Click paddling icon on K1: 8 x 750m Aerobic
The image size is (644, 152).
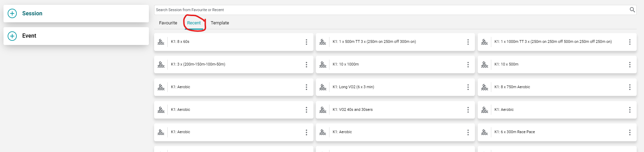(x=484, y=87)
